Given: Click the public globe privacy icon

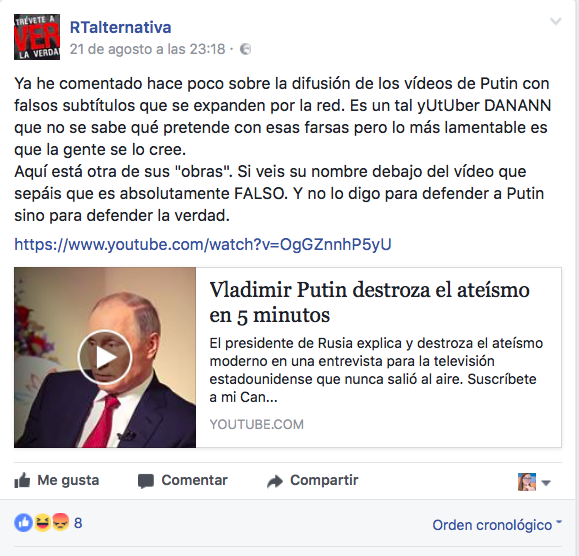Looking at the screenshot, I should tap(246, 49).
